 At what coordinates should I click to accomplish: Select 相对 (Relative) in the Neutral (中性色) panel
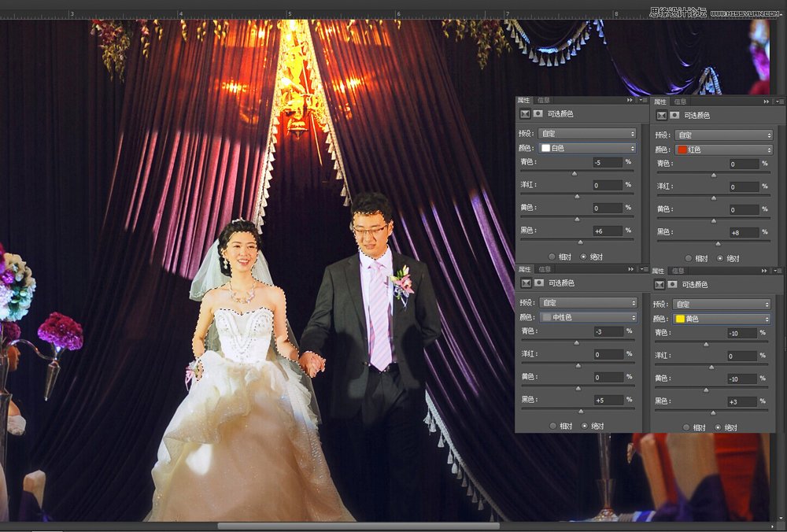pyautogui.click(x=553, y=426)
